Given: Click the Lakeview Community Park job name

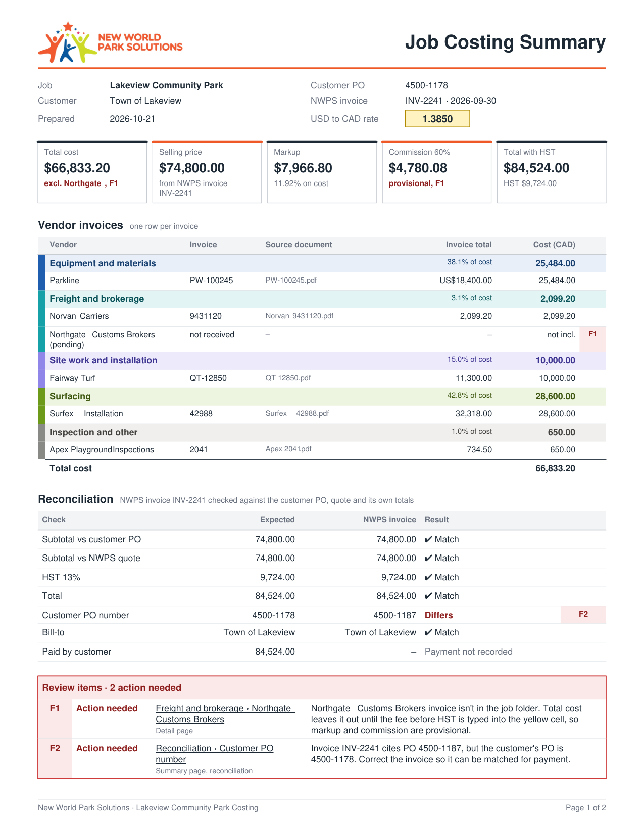Looking at the screenshot, I should click(167, 85).
